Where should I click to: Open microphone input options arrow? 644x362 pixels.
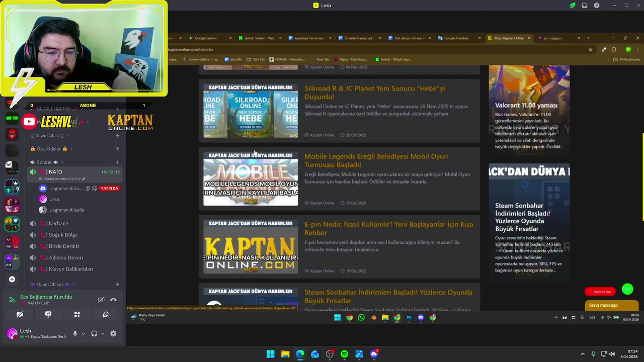84,334
